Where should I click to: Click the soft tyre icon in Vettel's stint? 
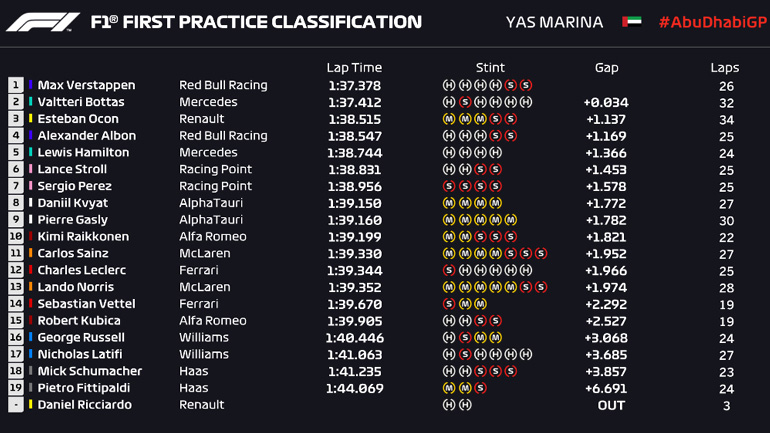[449, 304]
